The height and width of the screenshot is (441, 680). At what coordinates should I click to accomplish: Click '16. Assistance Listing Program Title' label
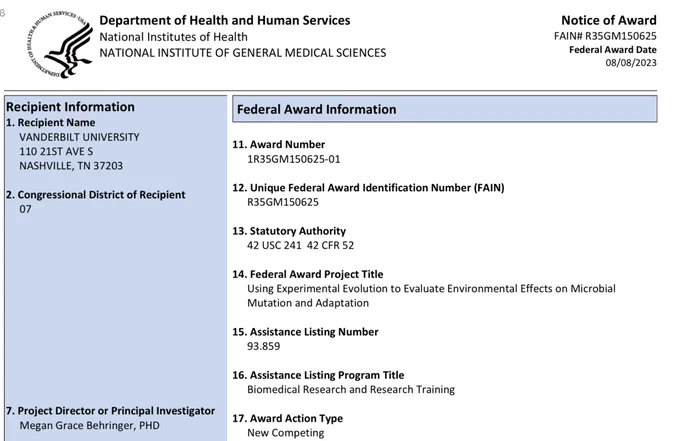point(318,375)
